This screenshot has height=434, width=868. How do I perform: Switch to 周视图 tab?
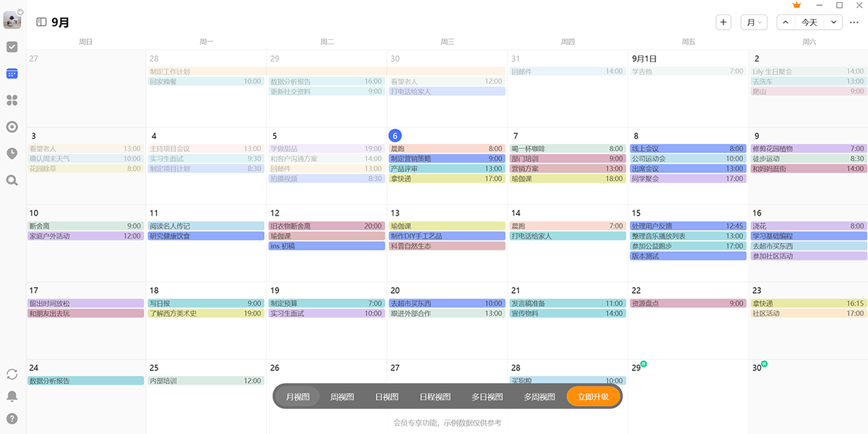341,396
